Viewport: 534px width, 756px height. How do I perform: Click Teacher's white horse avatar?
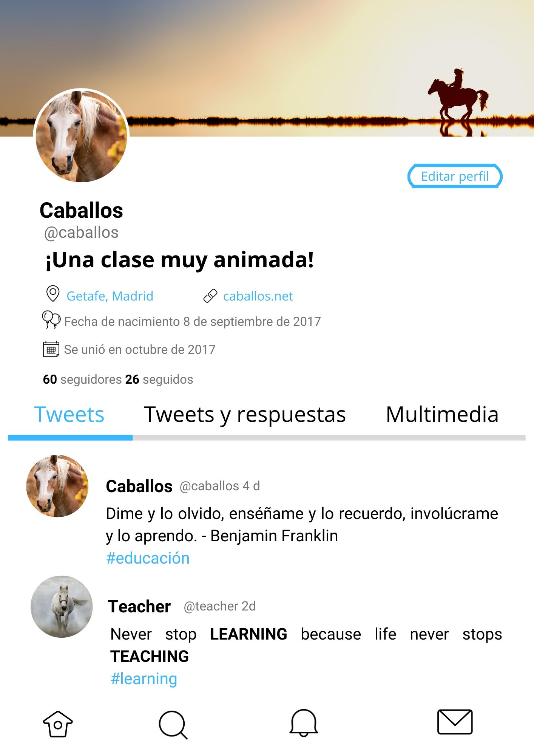point(62,606)
